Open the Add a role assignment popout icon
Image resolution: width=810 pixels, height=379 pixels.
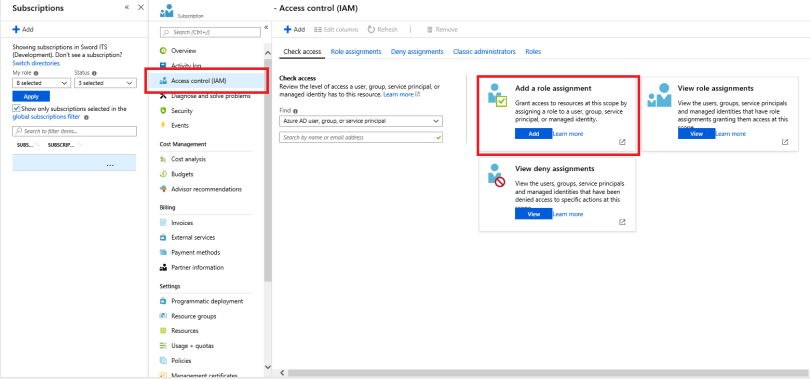pos(622,142)
